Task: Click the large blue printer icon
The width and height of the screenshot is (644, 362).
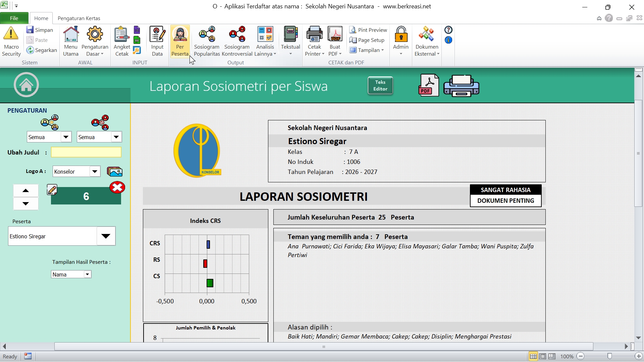Action: [x=461, y=86]
